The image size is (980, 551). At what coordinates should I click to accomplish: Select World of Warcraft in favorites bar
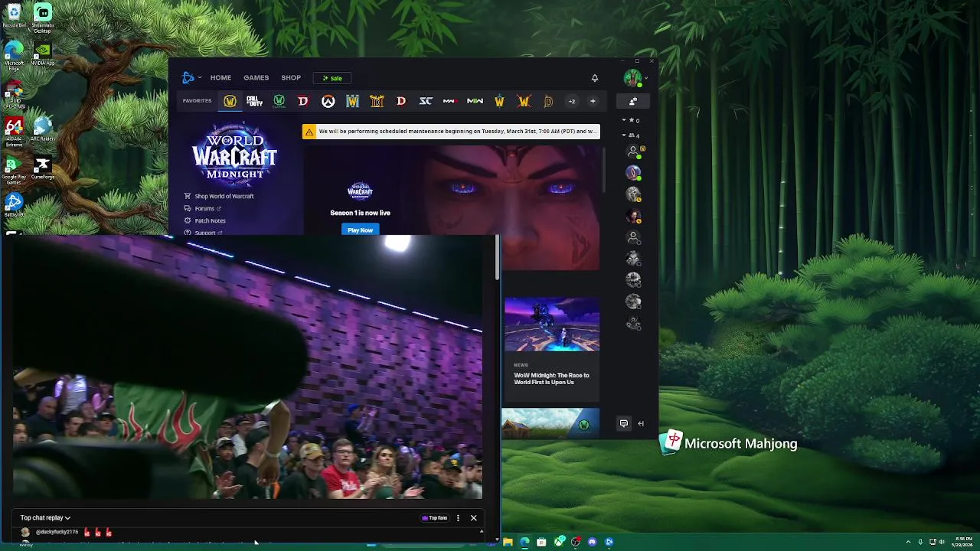(x=230, y=101)
